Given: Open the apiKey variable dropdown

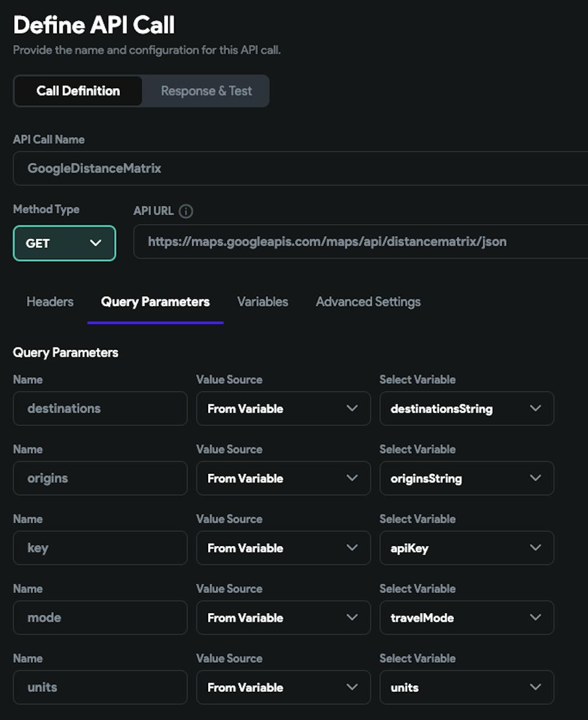Looking at the screenshot, I should point(466,548).
